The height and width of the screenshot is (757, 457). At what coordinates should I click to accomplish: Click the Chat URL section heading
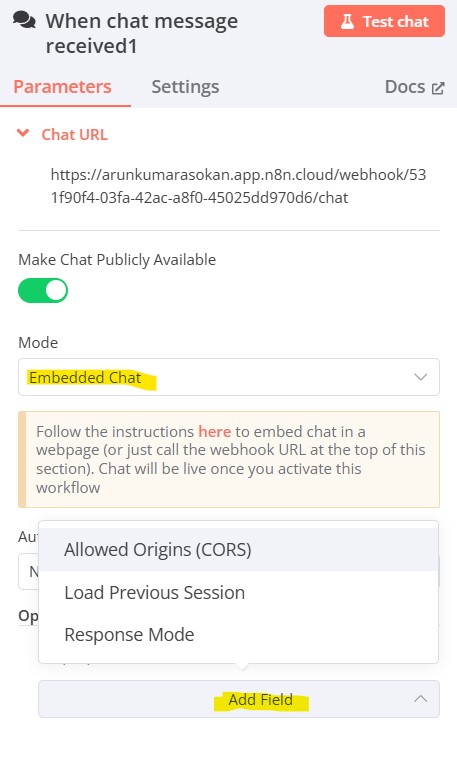(x=74, y=134)
